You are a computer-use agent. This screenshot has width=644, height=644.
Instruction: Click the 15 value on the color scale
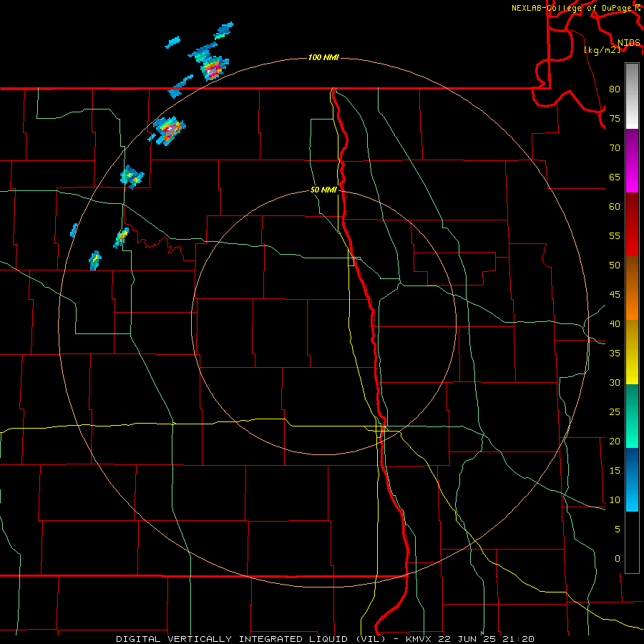coord(615,471)
